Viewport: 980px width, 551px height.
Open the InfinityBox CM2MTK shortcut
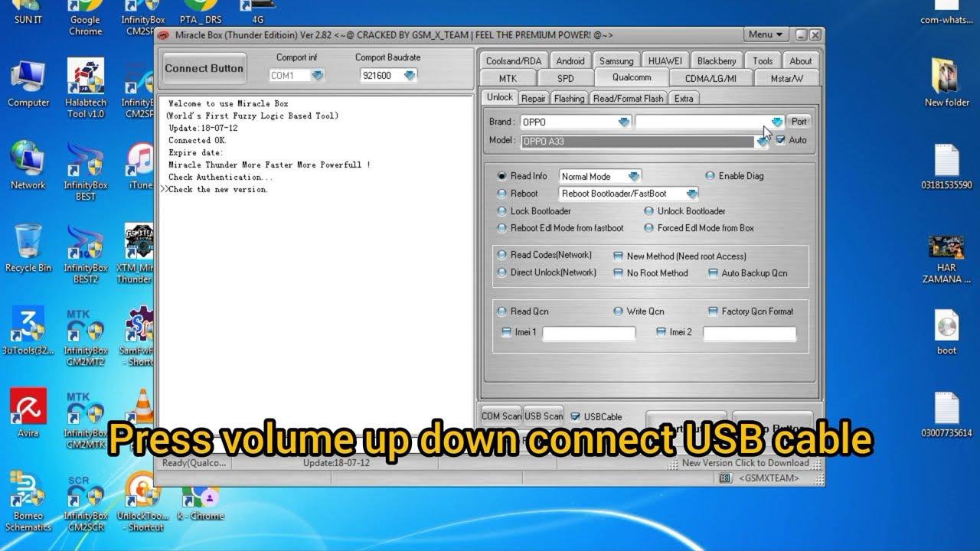pos(86,419)
